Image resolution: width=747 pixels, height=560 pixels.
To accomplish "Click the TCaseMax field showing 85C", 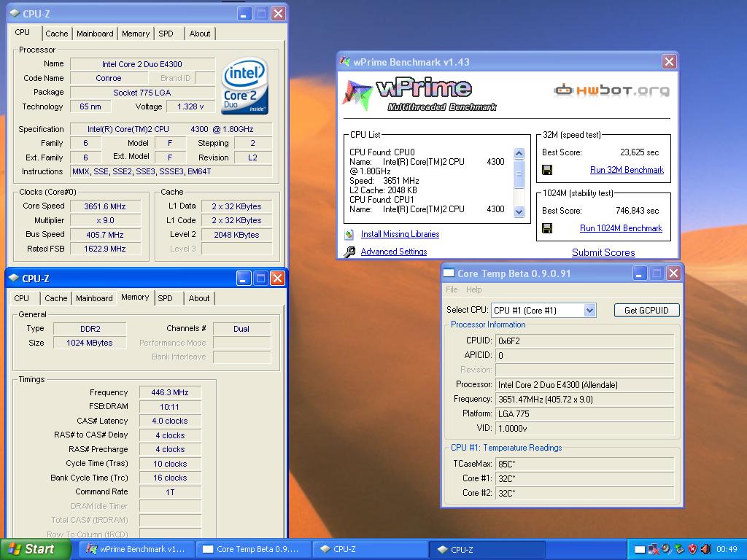I will point(584,464).
